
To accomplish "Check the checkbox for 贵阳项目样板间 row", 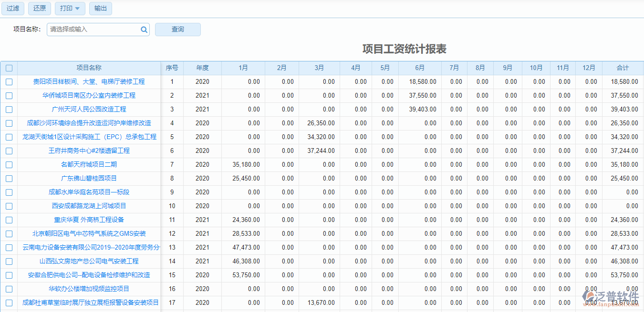I will [9, 81].
